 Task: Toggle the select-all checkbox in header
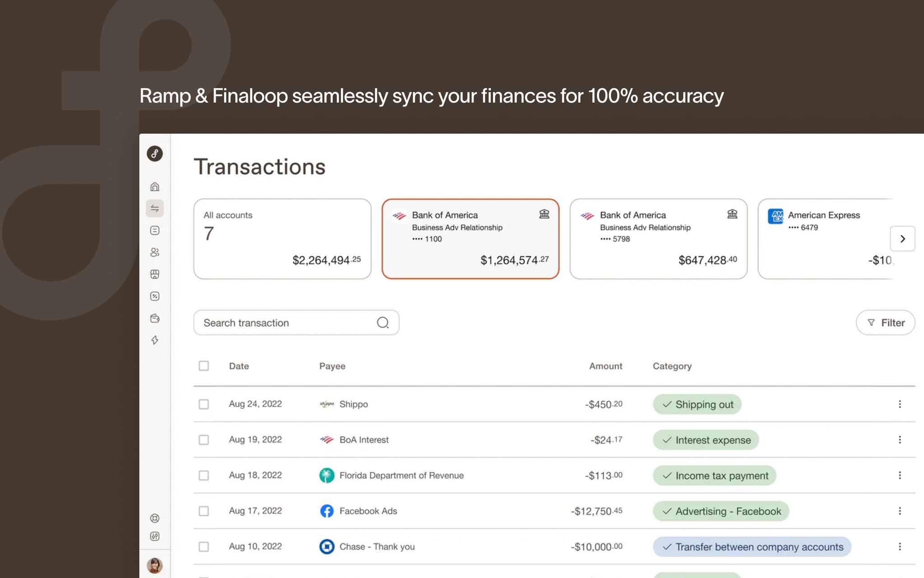(x=204, y=366)
